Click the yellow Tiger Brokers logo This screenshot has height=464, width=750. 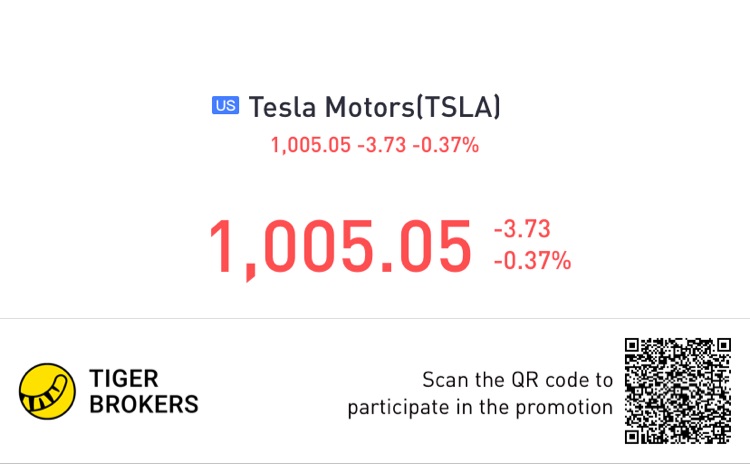pos(47,391)
